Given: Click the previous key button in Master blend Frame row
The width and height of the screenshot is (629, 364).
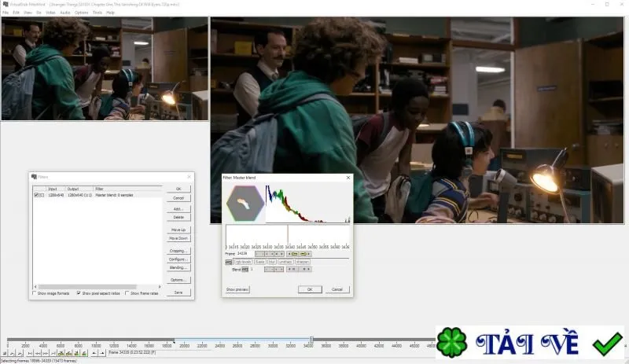Looking at the screenshot, I should [292, 254].
